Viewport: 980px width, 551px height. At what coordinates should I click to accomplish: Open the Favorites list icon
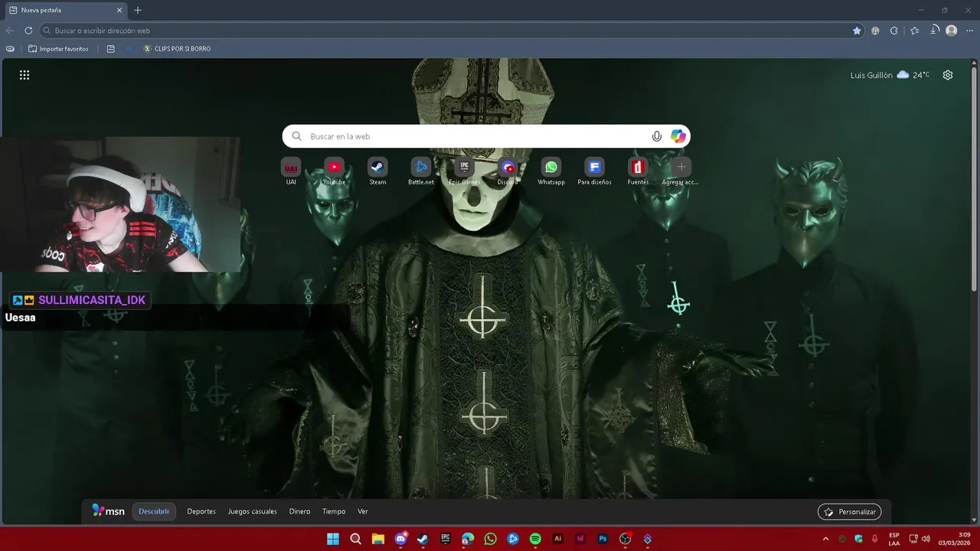click(x=914, y=31)
